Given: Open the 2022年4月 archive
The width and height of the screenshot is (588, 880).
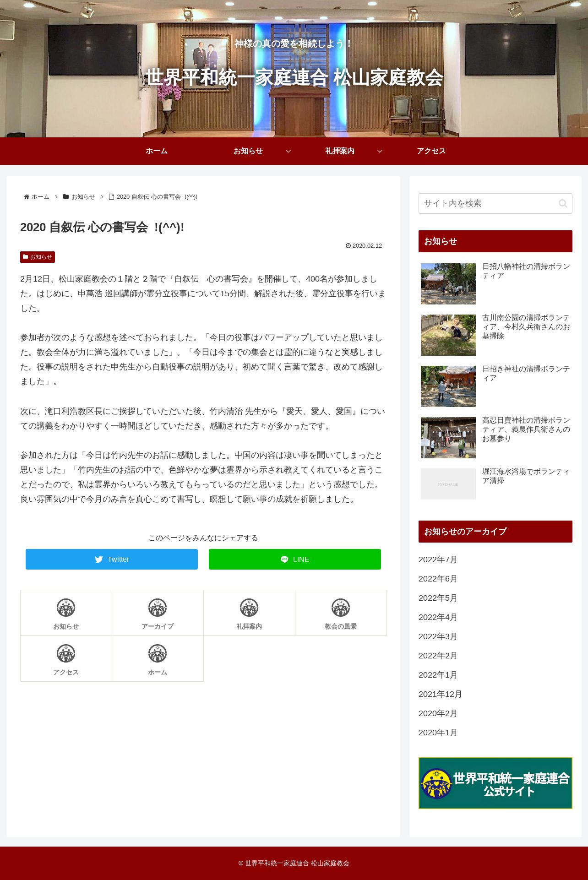Looking at the screenshot, I should [x=438, y=617].
